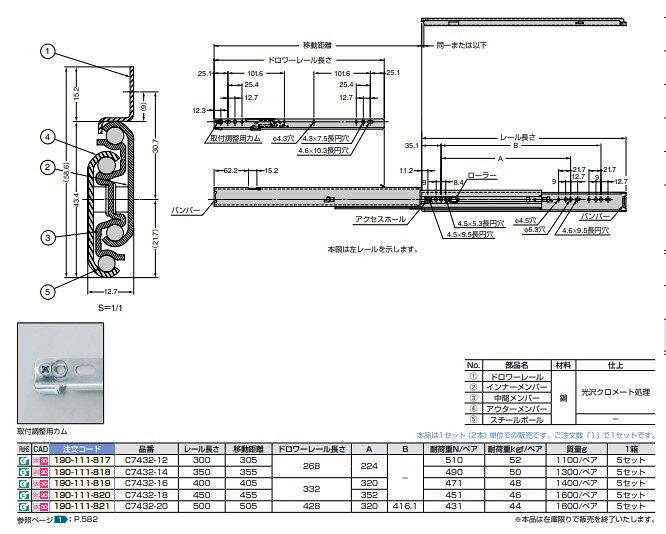Screen dimensions: 666x534
Task: Click the load value 431 N/pair
Action: [454, 506]
